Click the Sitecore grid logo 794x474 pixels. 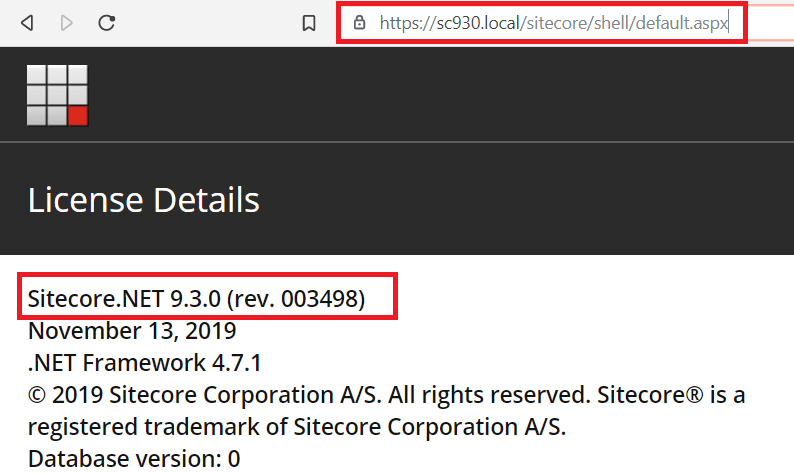point(57,95)
